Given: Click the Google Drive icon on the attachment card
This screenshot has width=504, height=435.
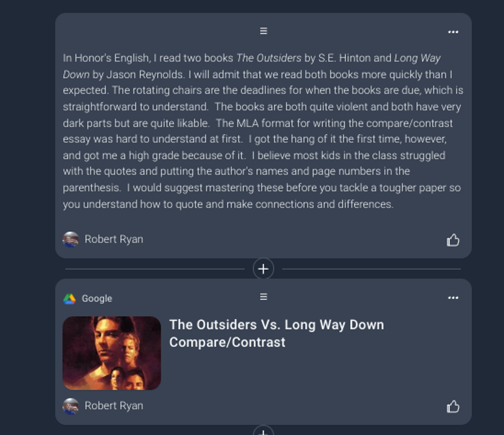Looking at the screenshot, I should [x=69, y=299].
